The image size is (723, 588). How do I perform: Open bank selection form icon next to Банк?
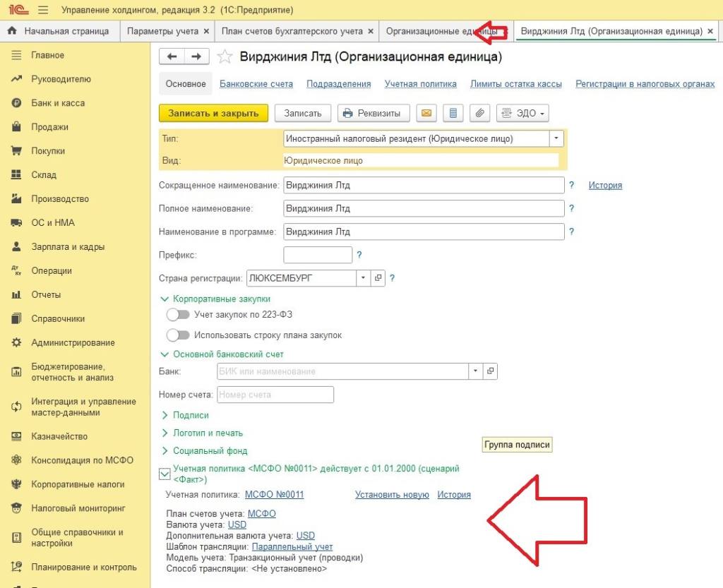point(491,371)
